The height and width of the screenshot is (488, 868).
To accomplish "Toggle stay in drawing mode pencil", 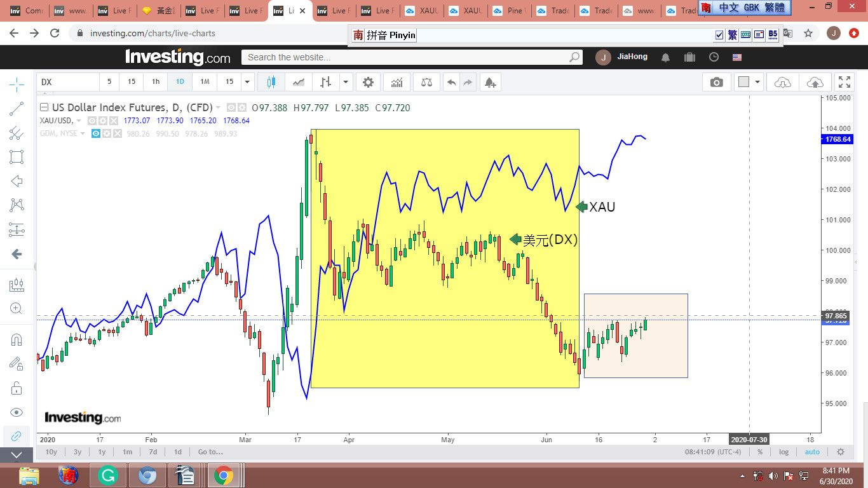I will coord(17,363).
